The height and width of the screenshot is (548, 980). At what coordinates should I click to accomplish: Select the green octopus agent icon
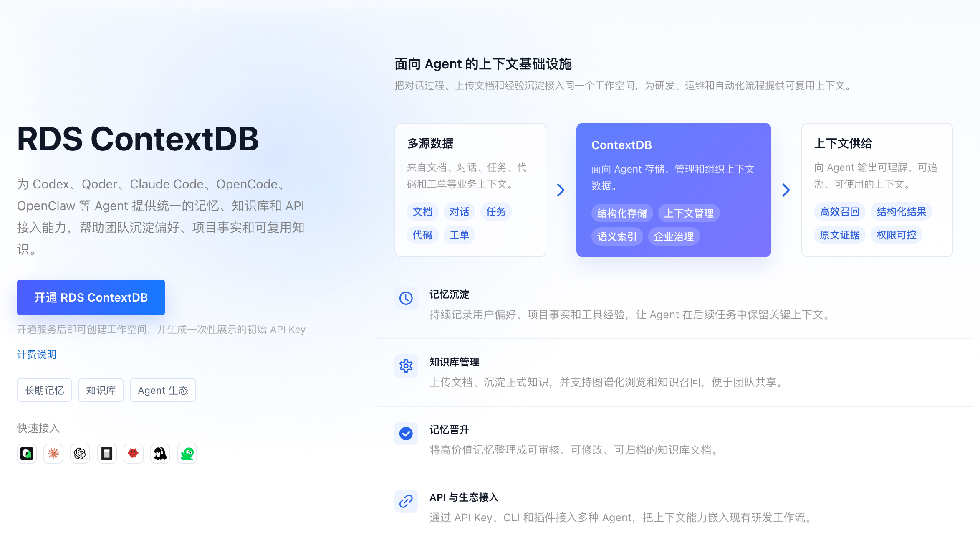187,454
